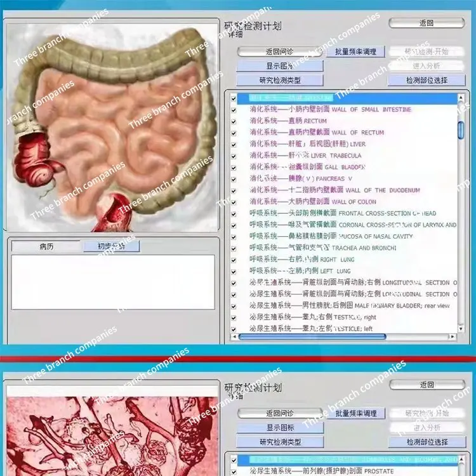This screenshot has height=476, width=476.
Task: Click 进入分析 in the lower panel
Action: pos(427,428)
